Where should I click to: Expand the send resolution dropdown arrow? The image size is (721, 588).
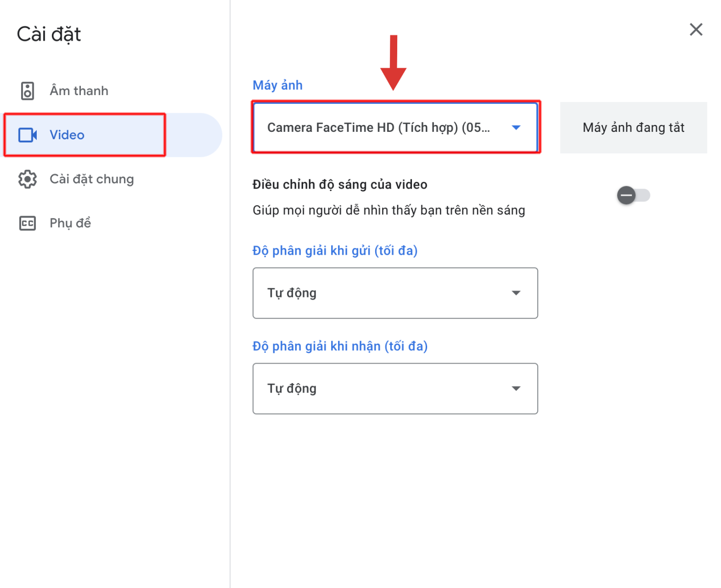click(516, 293)
